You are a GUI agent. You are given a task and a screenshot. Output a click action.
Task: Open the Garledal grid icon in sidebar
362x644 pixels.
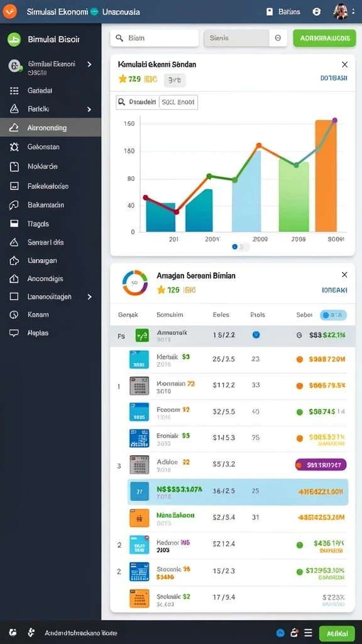click(14, 91)
